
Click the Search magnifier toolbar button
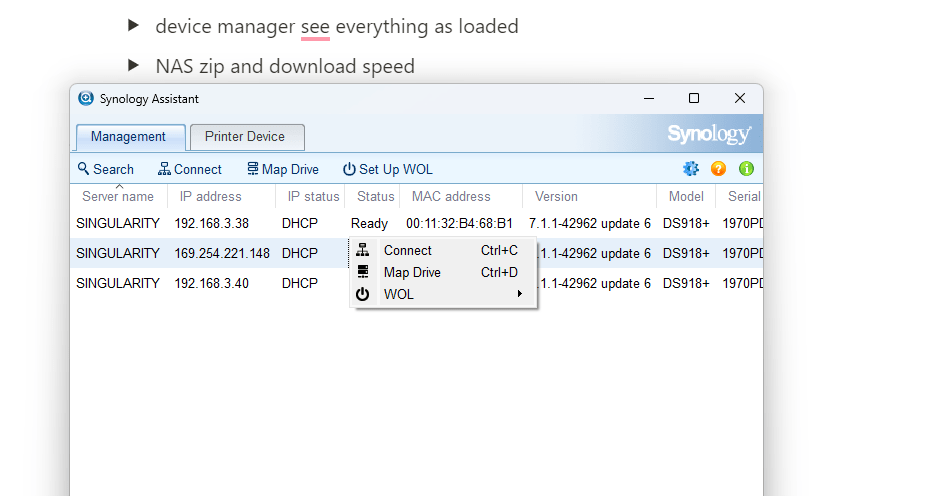pos(106,169)
